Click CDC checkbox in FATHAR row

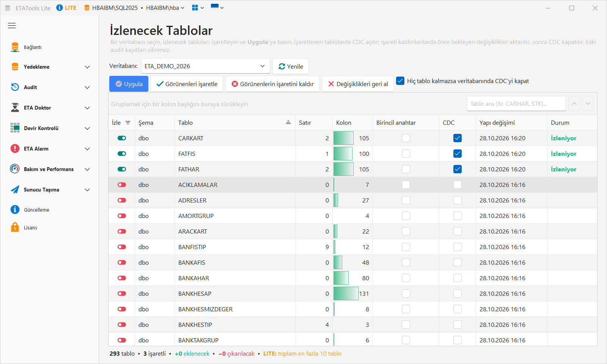tap(458, 169)
